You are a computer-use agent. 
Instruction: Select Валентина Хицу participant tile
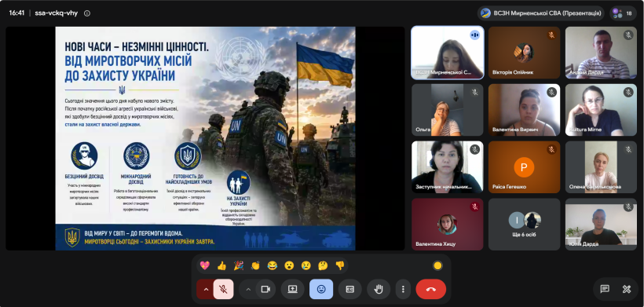point(448,225)
